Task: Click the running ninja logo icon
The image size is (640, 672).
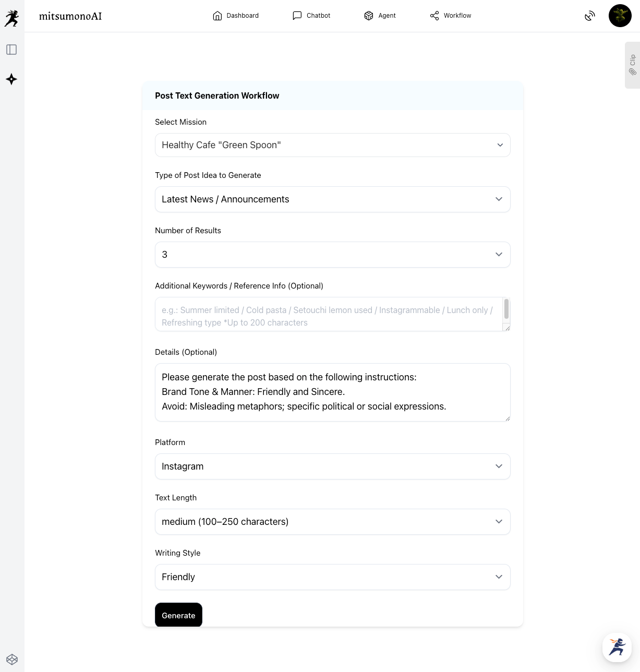Action: 11,18
